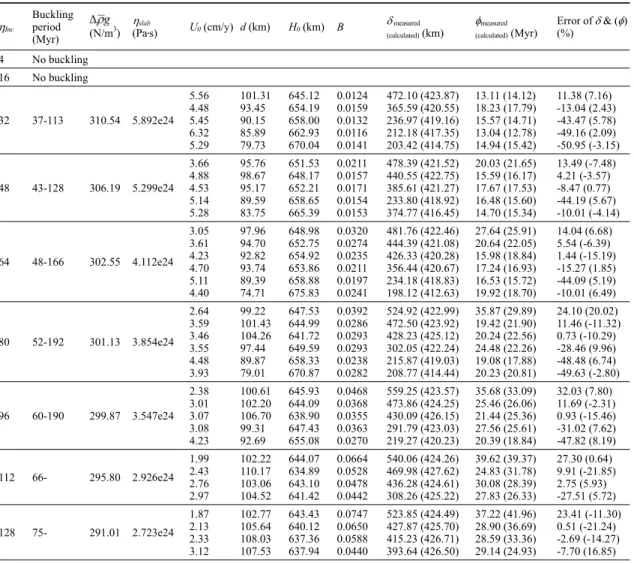Click slab viscosity '3.854e24'

(x=153, y=342)
